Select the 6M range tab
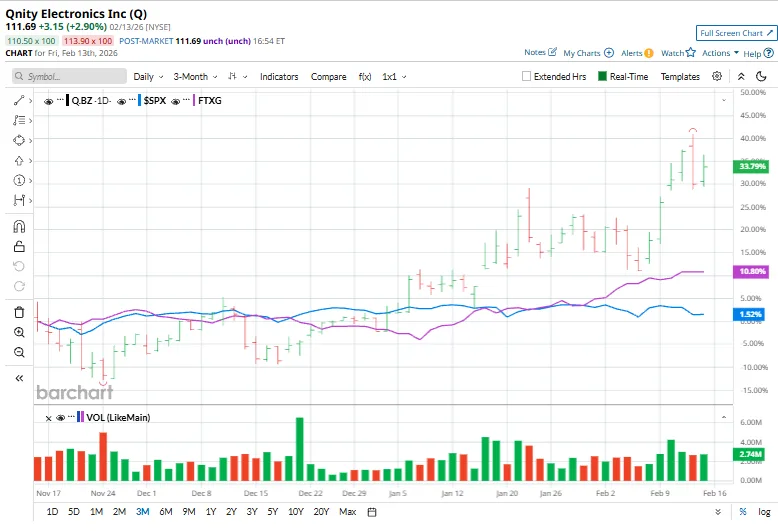 (166, 512)
